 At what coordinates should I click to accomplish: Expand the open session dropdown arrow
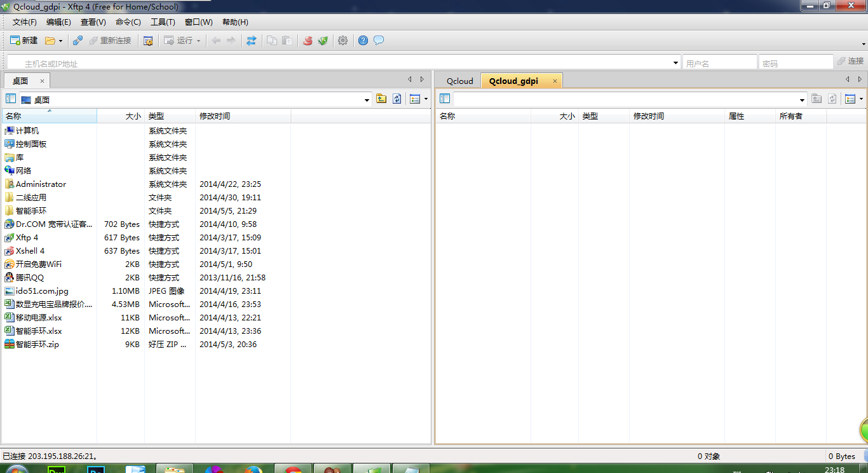pyautogui.click(x=61, y=41)
